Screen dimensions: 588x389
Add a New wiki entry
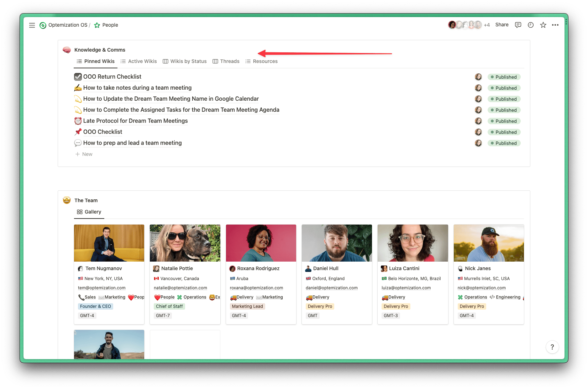[x=84, y=154]
